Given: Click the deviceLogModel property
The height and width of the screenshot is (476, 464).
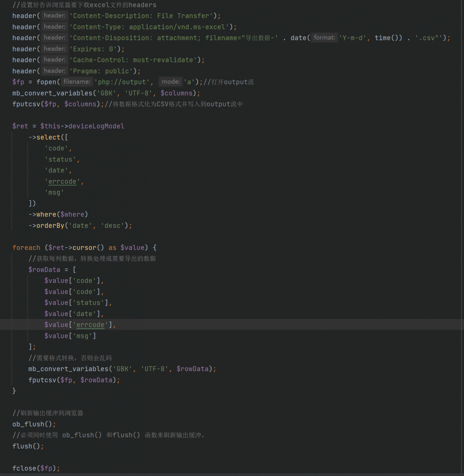Looking at the screenshot, I should click(96, 126).
